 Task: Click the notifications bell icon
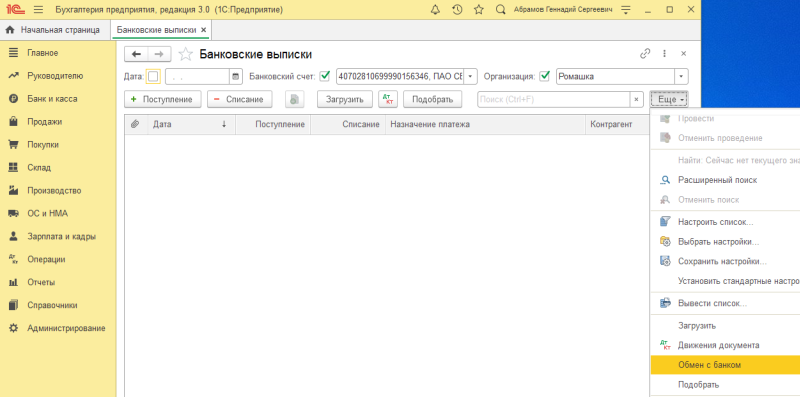435,10
